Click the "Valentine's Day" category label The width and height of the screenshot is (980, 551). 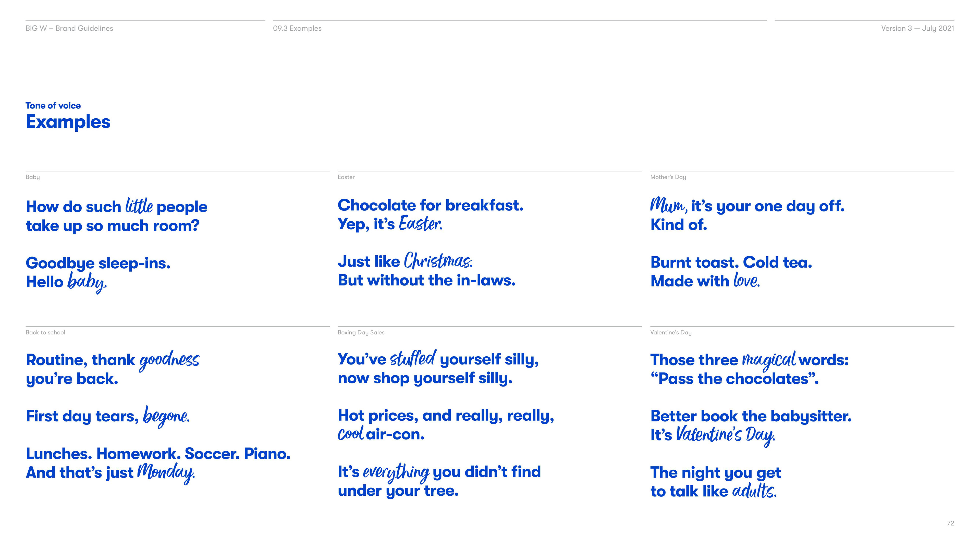coord(671,333)
